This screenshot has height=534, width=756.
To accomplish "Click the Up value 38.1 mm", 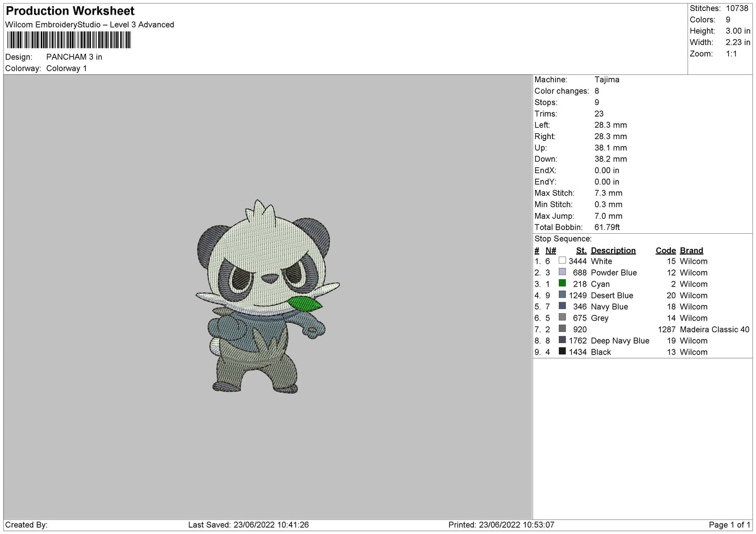I will pos(611,148).
